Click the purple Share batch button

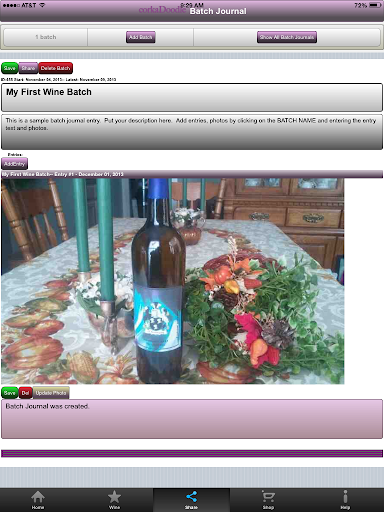point(28,68)
